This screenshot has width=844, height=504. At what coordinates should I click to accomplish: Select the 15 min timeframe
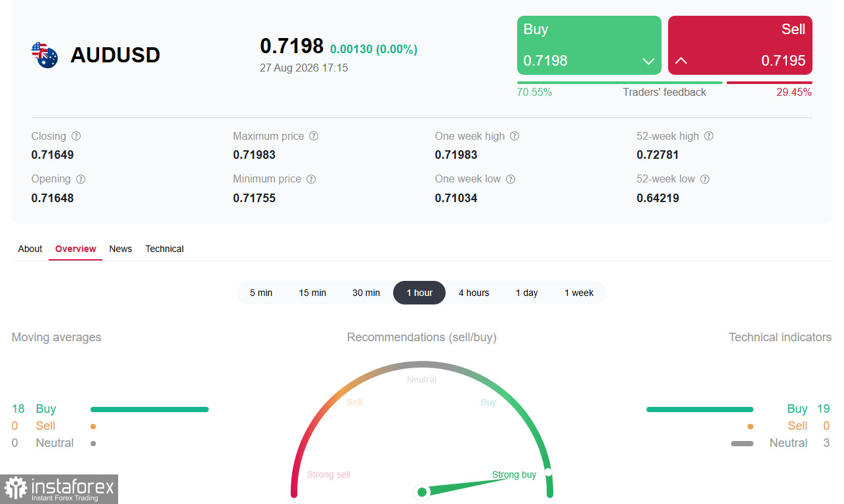click(x=312, y=293)
